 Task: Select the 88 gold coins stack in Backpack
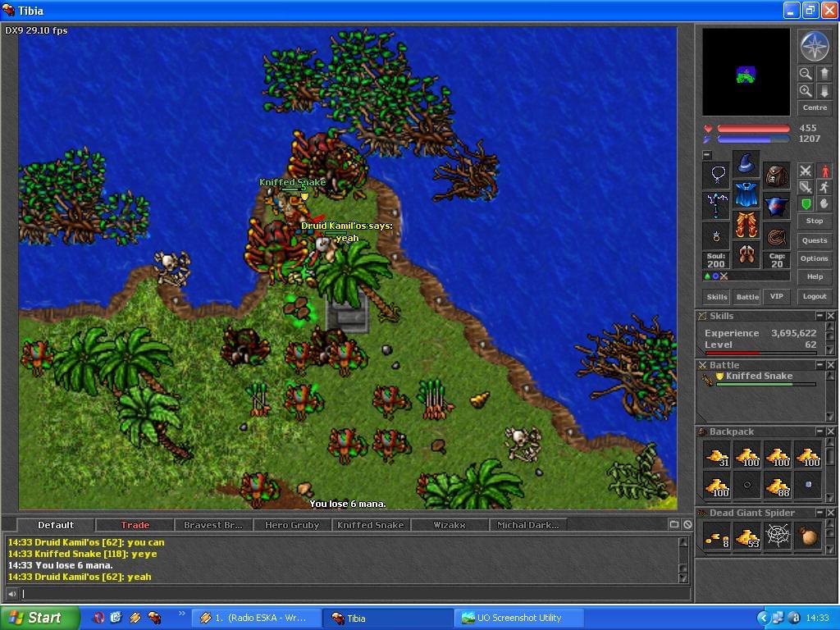click(778, 486)
